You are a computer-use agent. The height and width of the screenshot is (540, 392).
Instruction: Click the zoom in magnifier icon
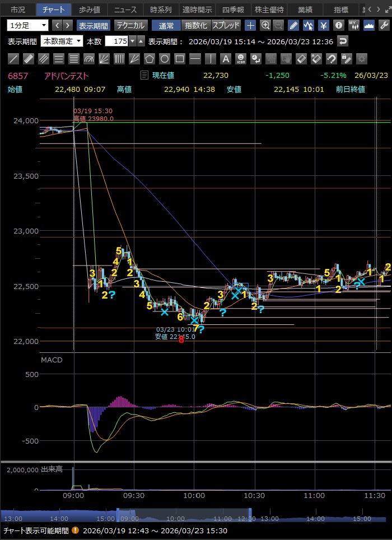coord(265,25)
